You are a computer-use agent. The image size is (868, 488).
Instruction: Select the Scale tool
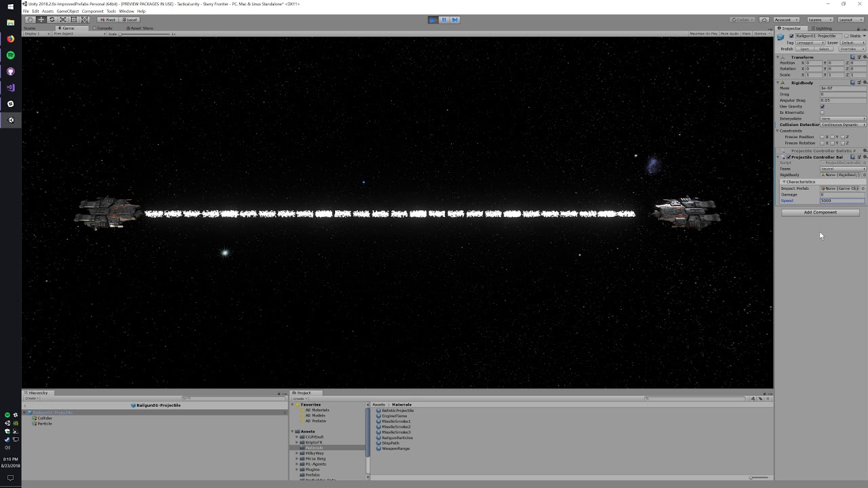coord(63,20)
